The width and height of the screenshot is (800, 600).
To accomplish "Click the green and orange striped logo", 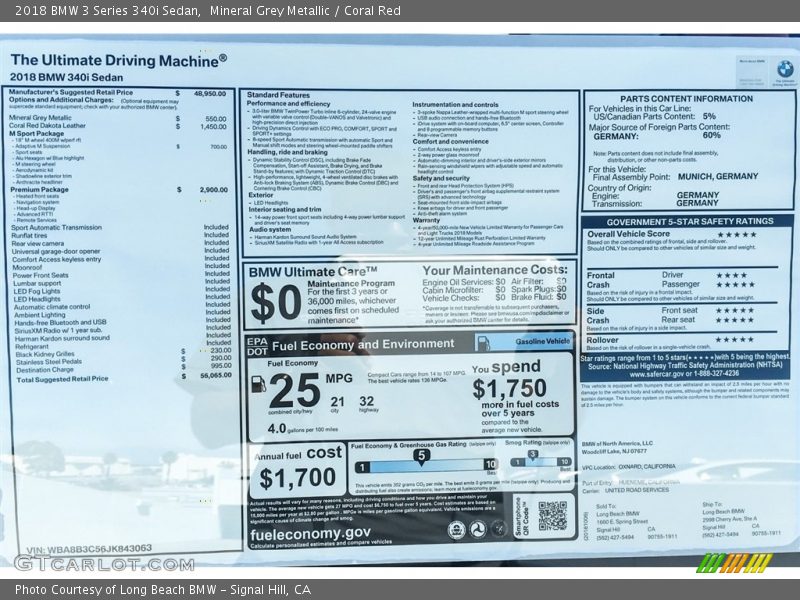I will [x=733, y=562].
